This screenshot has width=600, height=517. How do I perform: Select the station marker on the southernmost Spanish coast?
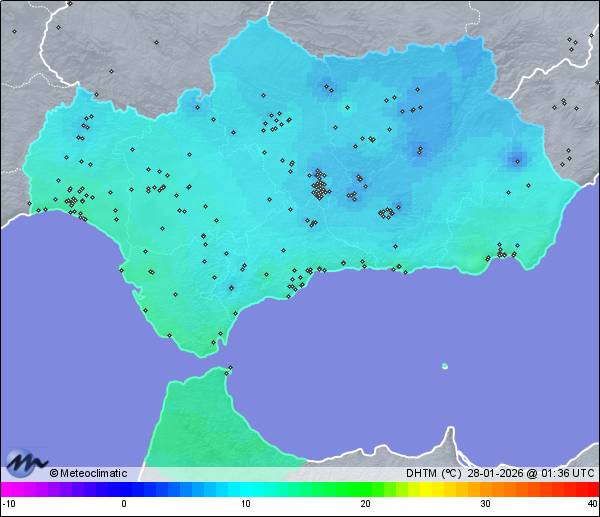point(212,344)
